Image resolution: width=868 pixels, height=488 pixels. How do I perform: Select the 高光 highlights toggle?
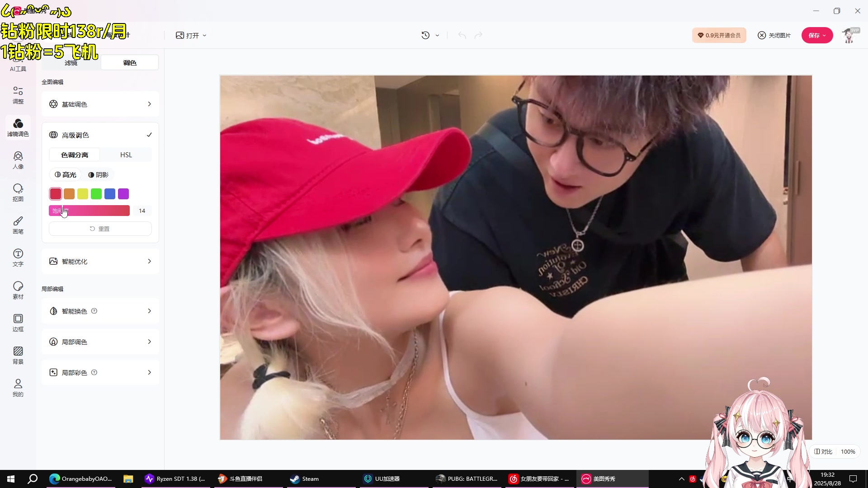(x=66, y=175)
